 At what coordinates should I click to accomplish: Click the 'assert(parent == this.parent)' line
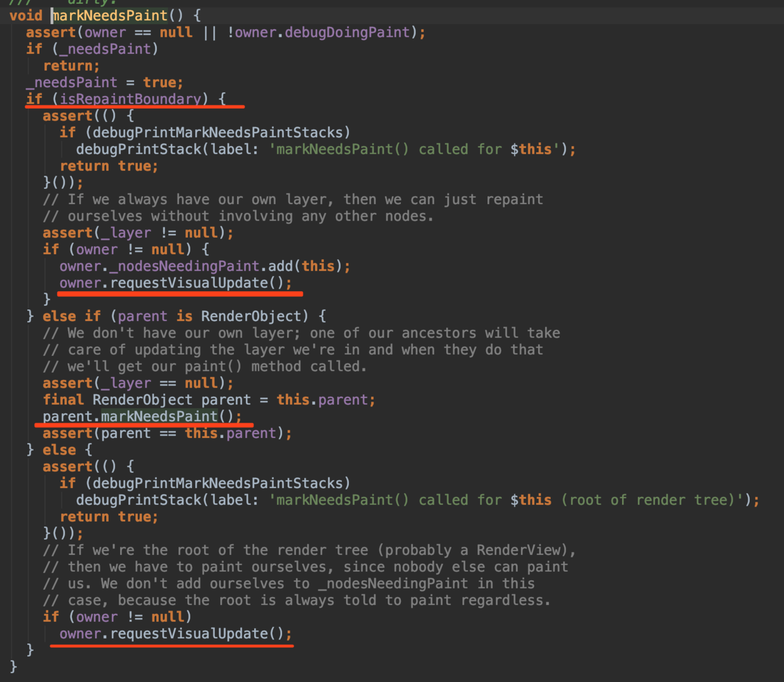click(x=167, y=434)
